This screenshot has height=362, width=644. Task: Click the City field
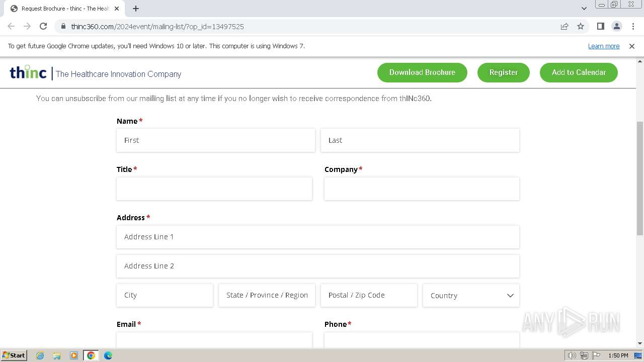pyautogui.click(x=165, y=295)
